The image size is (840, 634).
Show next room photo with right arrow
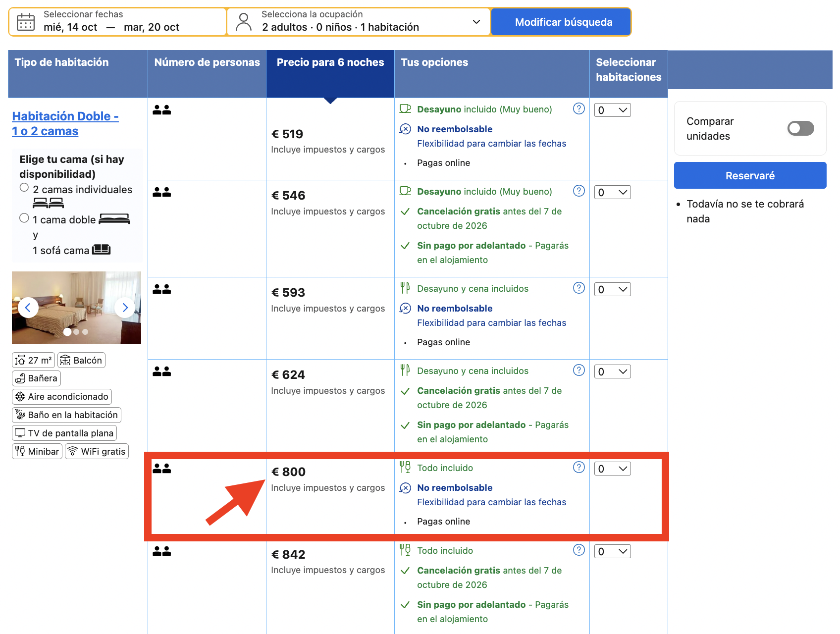125,308
